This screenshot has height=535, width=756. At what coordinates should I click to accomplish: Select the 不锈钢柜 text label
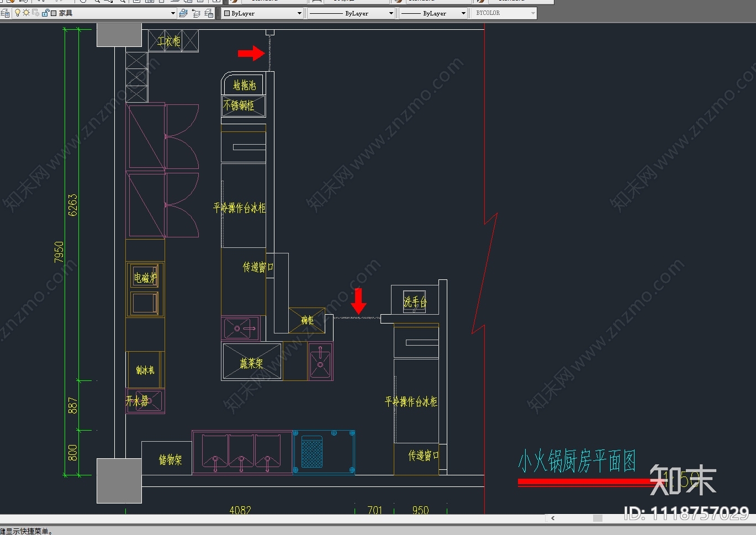pos(239,105)
